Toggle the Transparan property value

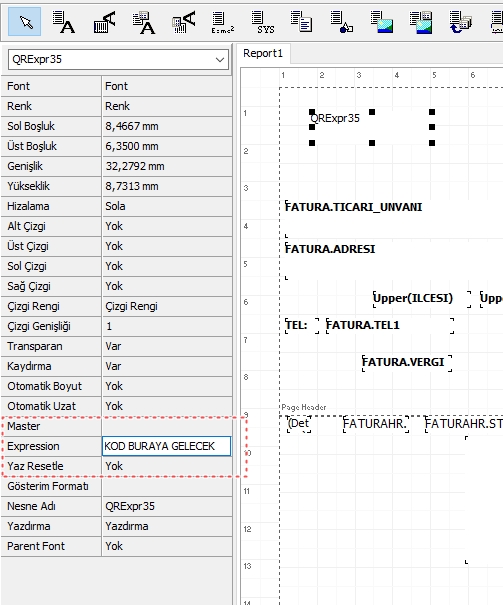click(x=167, y=346)
